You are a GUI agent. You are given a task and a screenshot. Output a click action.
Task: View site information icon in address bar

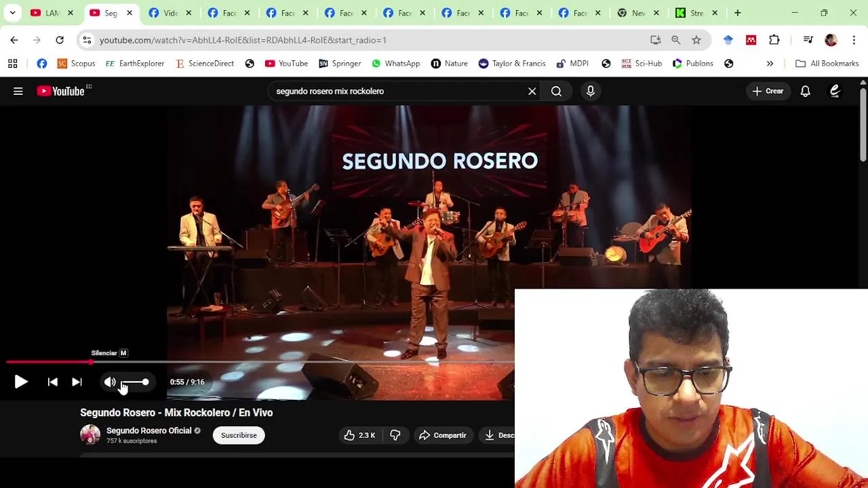coord(87,40)
